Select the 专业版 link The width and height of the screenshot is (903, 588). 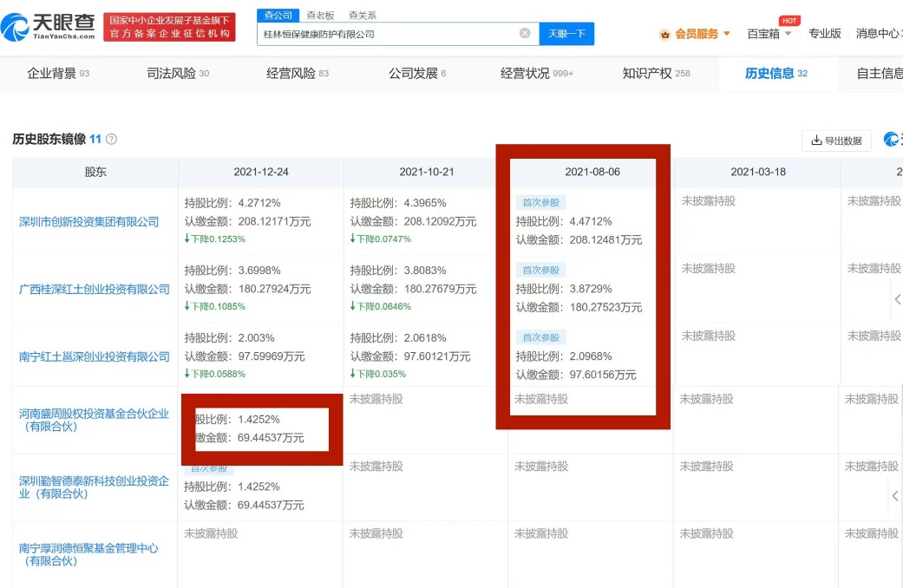825,34
